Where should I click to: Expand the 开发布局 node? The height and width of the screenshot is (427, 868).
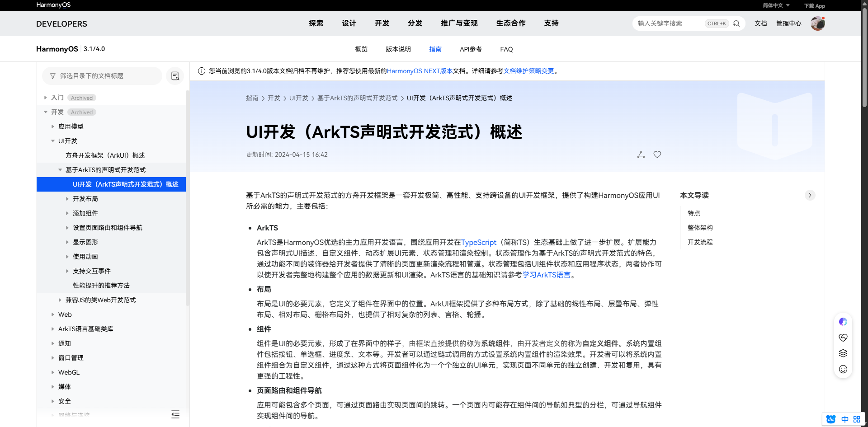pos(67,199)
